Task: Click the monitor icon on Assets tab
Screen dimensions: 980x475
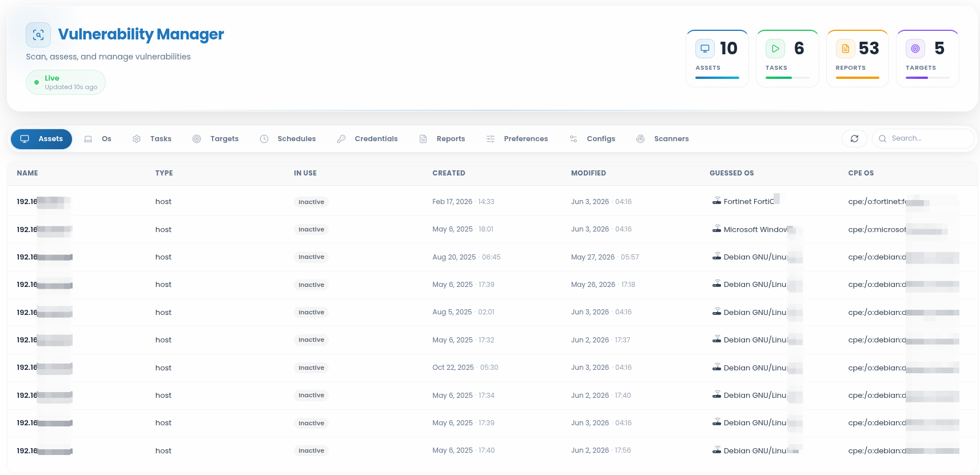Action: tap(25, 139)
